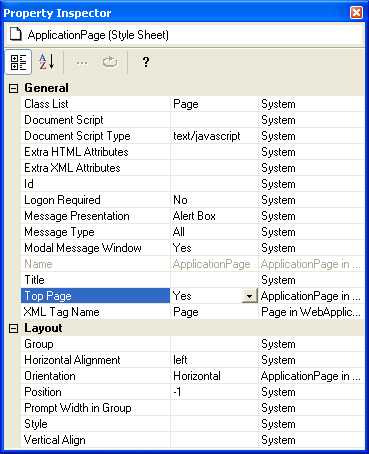Click the ellipsis browse toolbar icon
The height and width of the screenshot is (454, 369).
point(82,62)
